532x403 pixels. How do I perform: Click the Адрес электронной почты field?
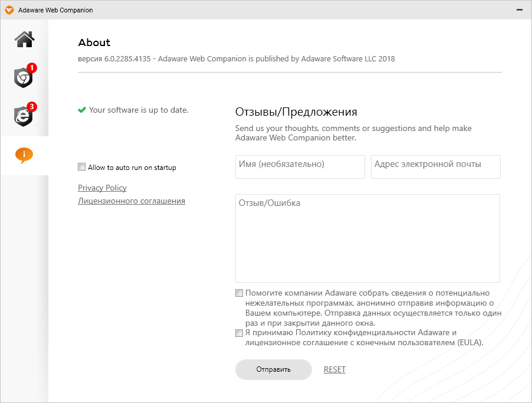(435, 166)
